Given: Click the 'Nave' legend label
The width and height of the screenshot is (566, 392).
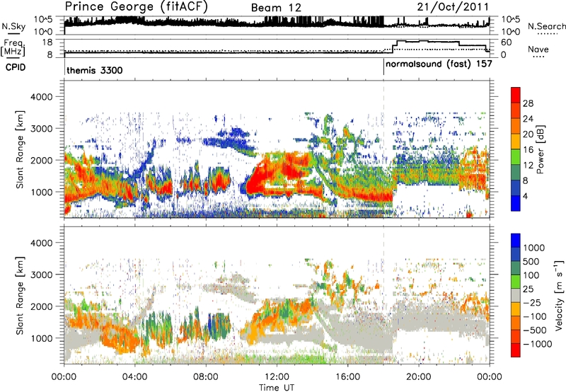Looking at the screenshot, I should click(538, 49).
